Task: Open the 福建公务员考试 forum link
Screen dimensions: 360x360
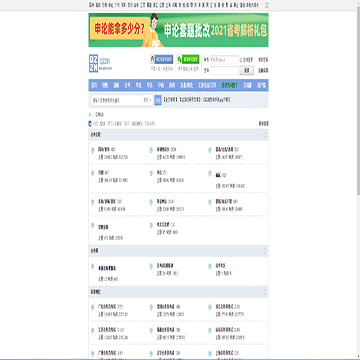Action: tap(166, 330)
